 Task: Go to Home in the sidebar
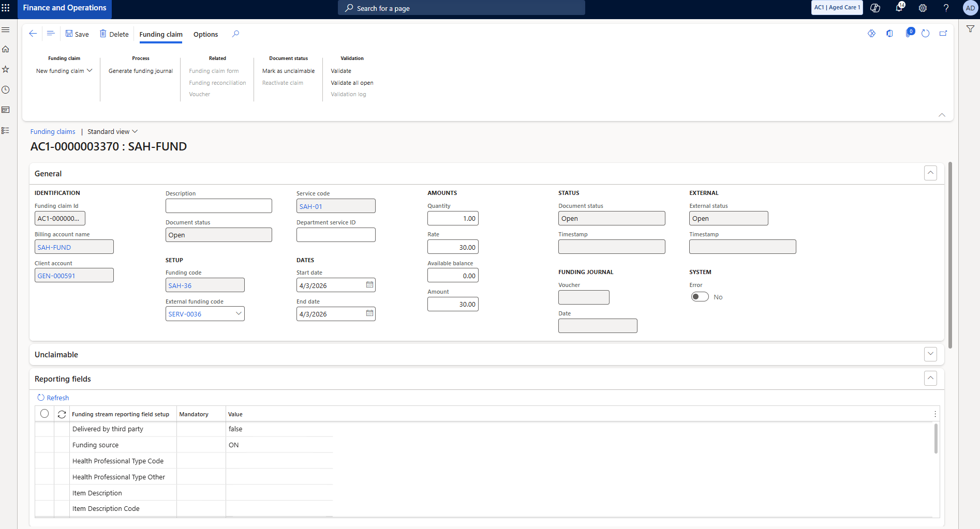tap(6, 49)
